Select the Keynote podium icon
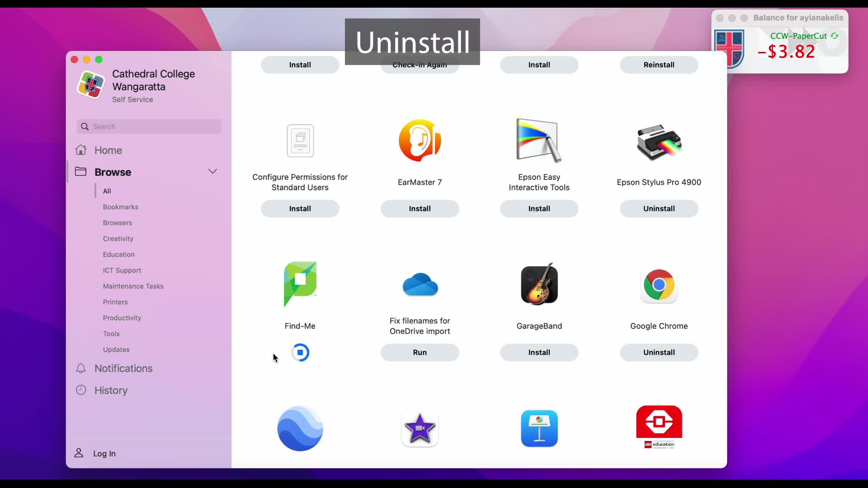The image size is (868, 488). pos(539,428)
